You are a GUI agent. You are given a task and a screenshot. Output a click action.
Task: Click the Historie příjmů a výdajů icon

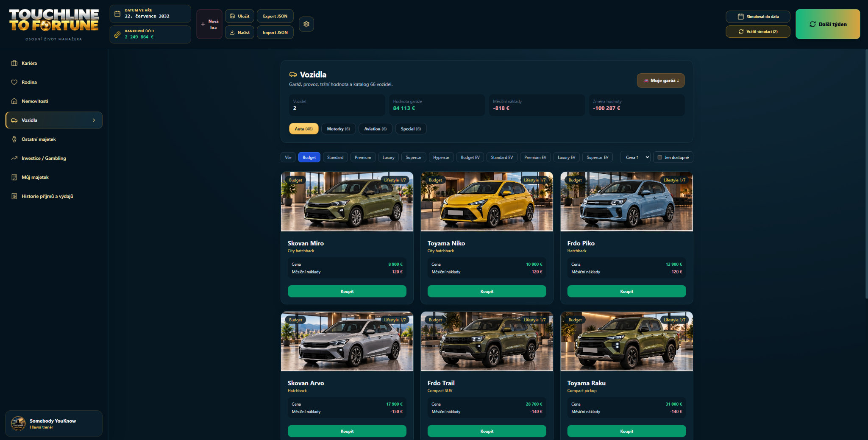click(x=14, y=196)
